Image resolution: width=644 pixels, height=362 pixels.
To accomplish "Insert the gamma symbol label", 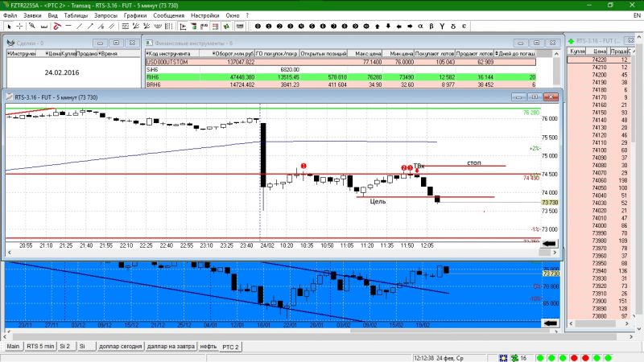I will click(442, 27).
